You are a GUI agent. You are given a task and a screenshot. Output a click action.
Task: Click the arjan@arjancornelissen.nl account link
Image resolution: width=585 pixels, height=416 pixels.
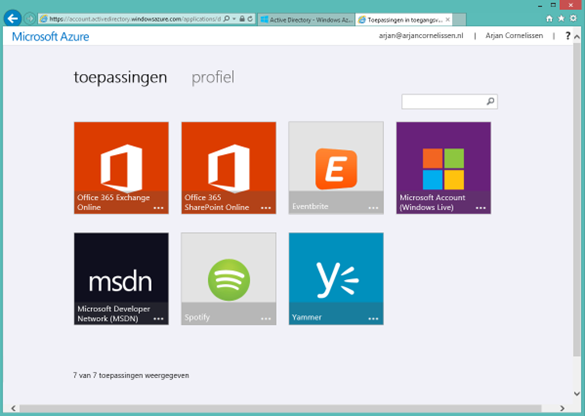click(x=421, y=36)
